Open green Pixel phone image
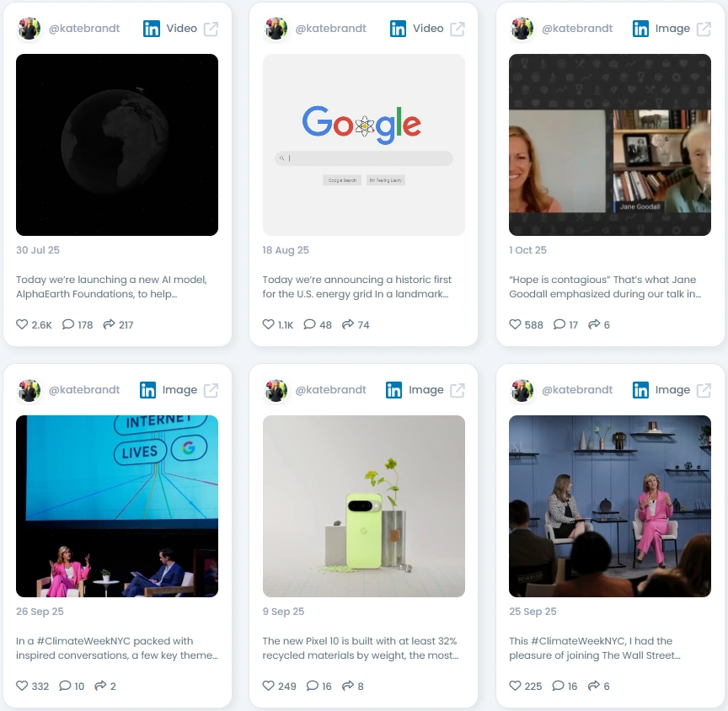The height and width of the screenshot is (711, 728). 363,506
